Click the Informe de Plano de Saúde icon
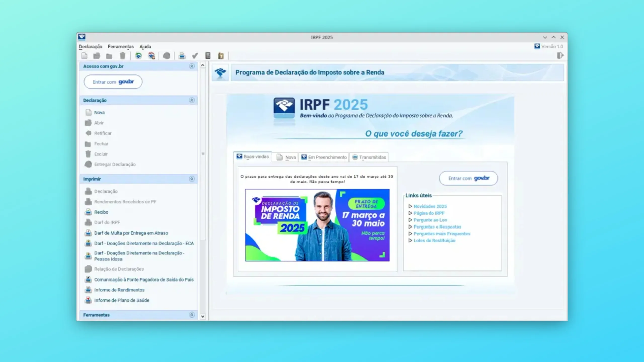Viewport: 644px width, 362px height. click(88, 300)
